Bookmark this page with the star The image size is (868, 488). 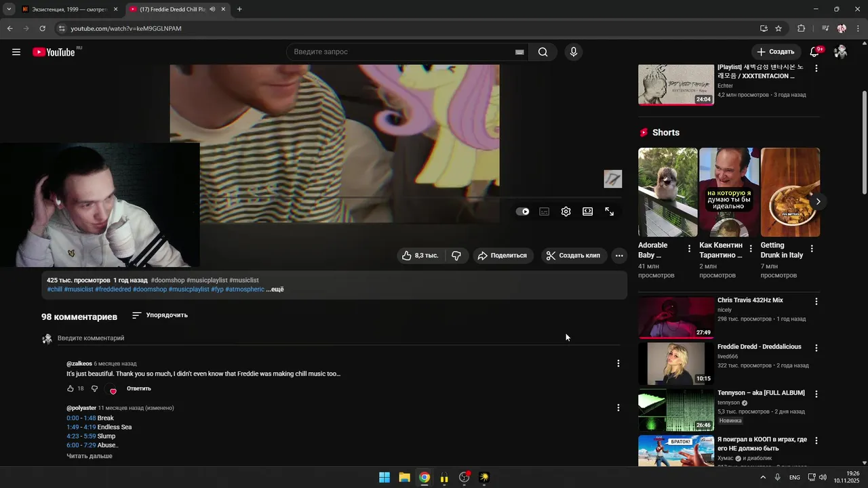tap(778, 28)
